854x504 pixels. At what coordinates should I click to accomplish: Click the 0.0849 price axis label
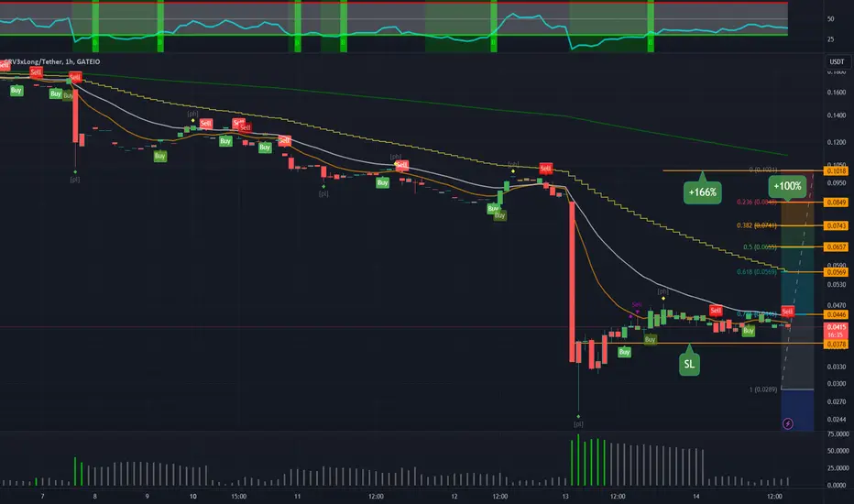(x=836, y=203)
